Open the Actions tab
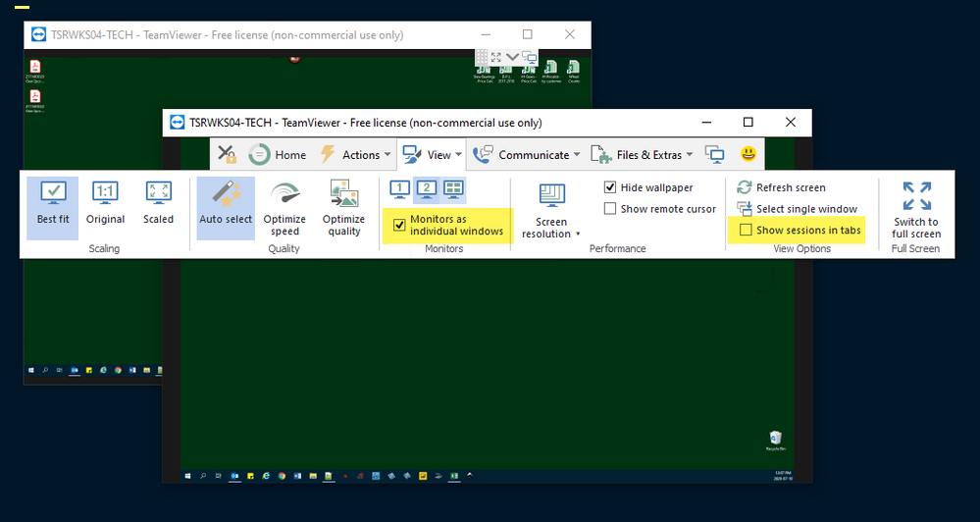The width and height of the screenshot is (980, 522). (351, 154)
